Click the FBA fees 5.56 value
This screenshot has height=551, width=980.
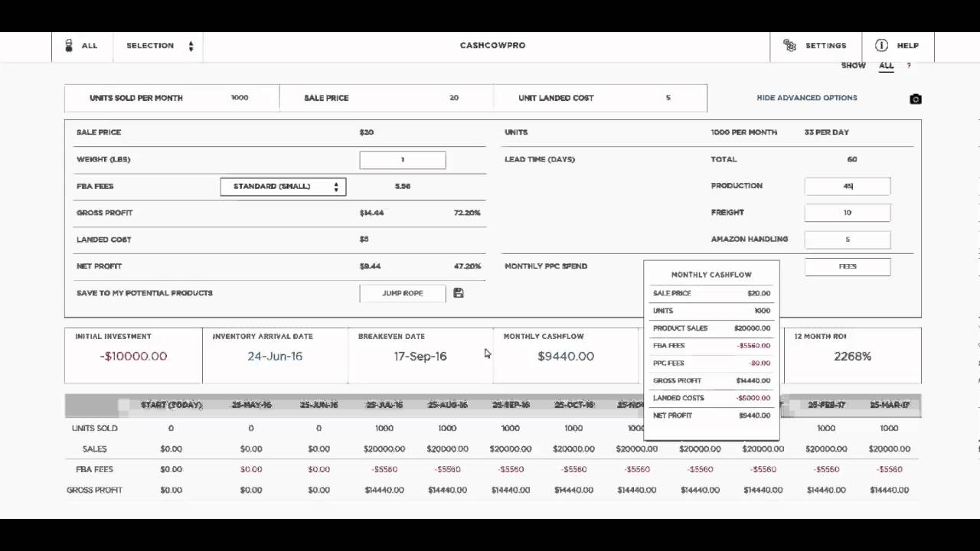tap(403, 187)
